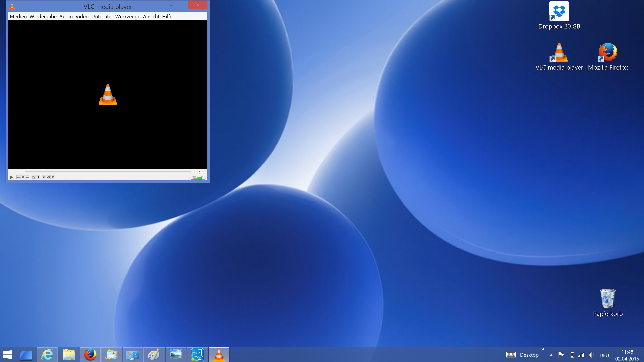Open File Explorer from taskbar
Screen dimensions: 644x362
coord(69,355)
